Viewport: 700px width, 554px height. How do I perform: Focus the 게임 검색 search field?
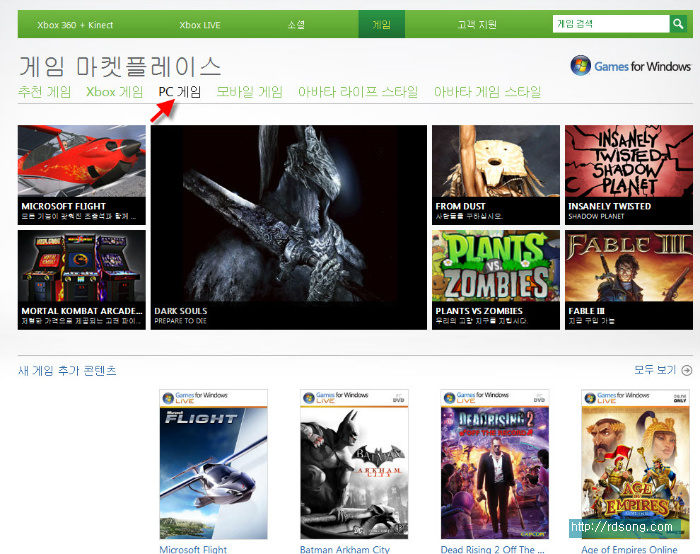[x=610, y=24]
